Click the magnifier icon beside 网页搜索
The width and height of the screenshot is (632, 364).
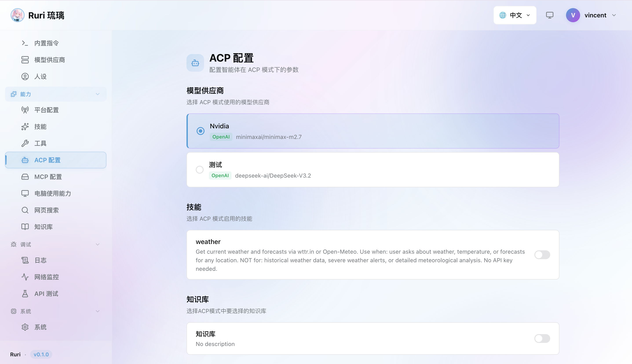point(25,210)
